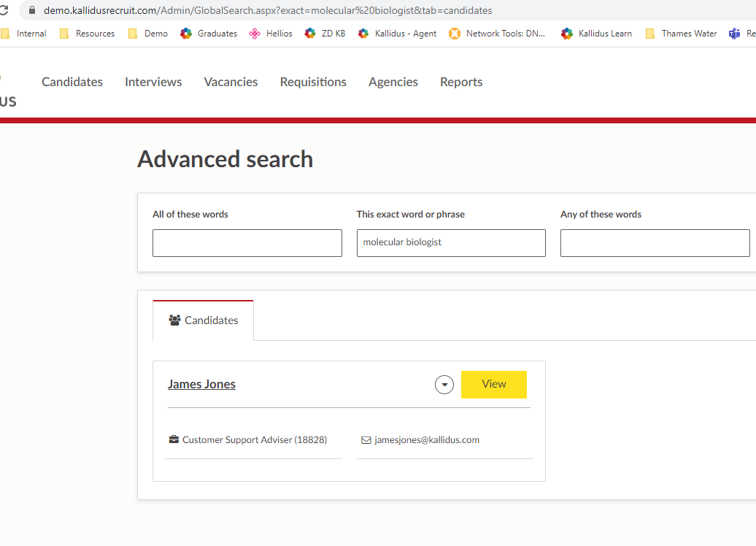Open the Graduates bookmark
Viewport: 756px width, 546px height.
coord(209,34)
